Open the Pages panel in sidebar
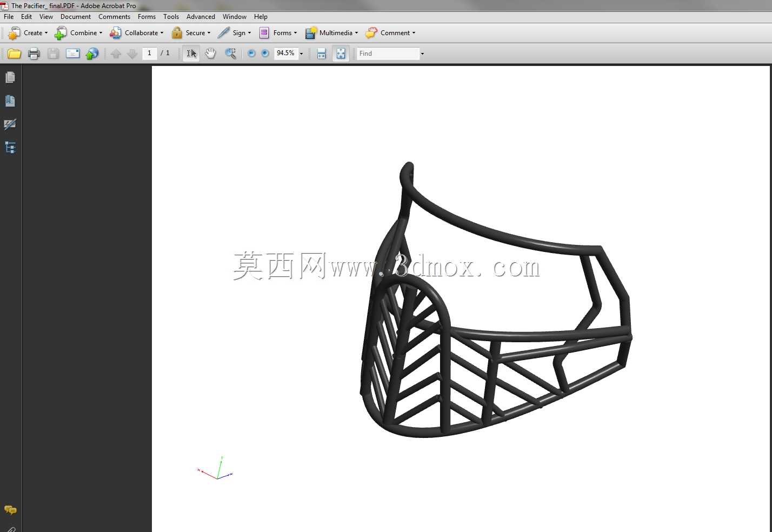 [10, 78]
